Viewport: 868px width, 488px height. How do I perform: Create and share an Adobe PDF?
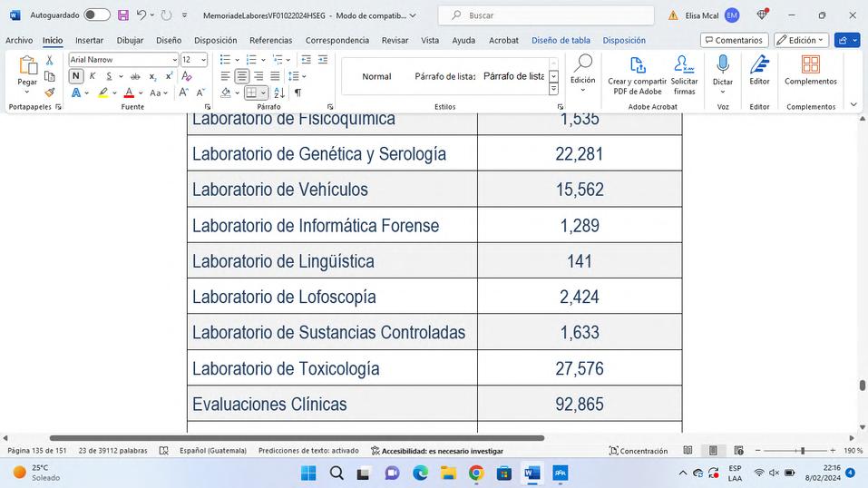637,75
